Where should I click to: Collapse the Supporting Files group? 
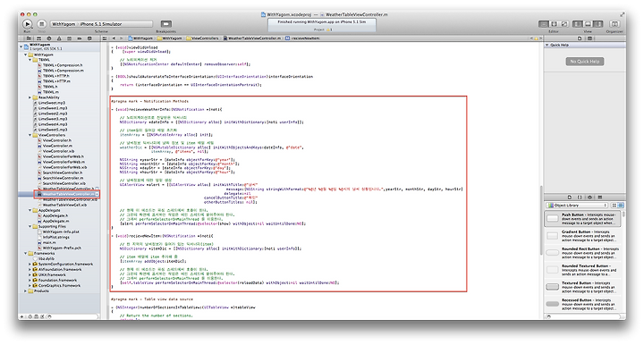pos(30,226)
